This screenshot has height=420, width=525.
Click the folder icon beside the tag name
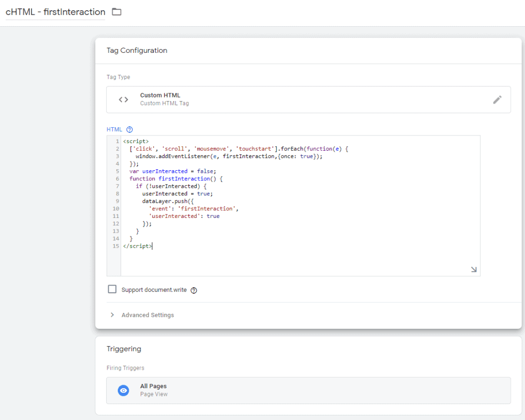pos(117,12)
